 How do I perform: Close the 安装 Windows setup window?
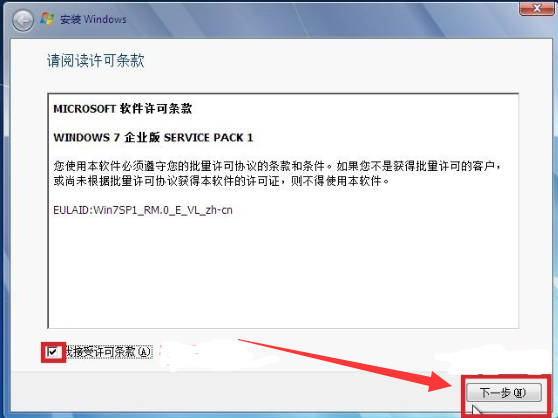pyautogui.click(x=537, y=8)
